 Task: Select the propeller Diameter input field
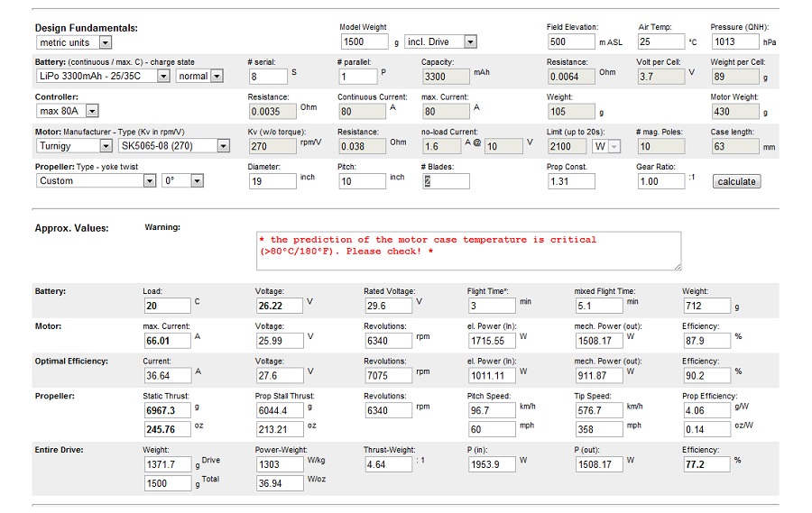(272, 181)
